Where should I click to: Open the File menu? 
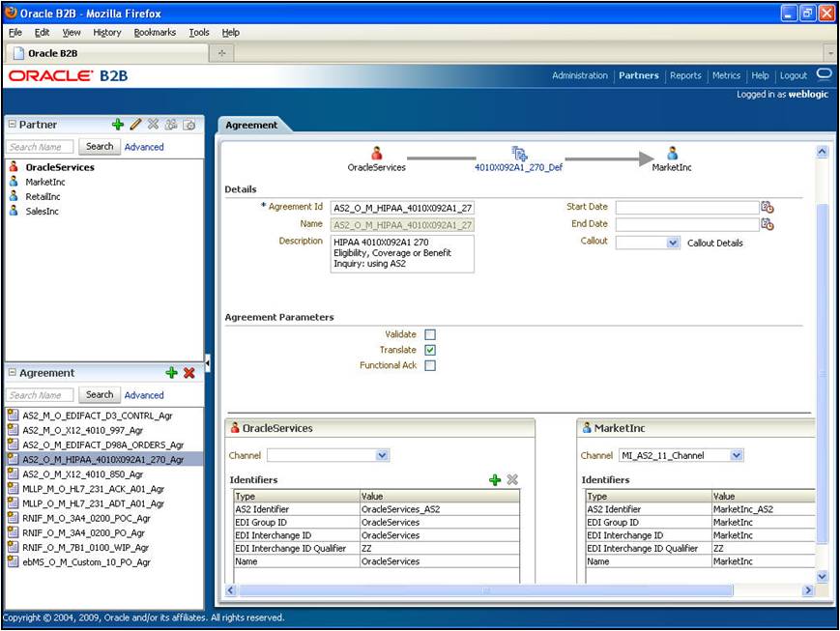point(15,32)
